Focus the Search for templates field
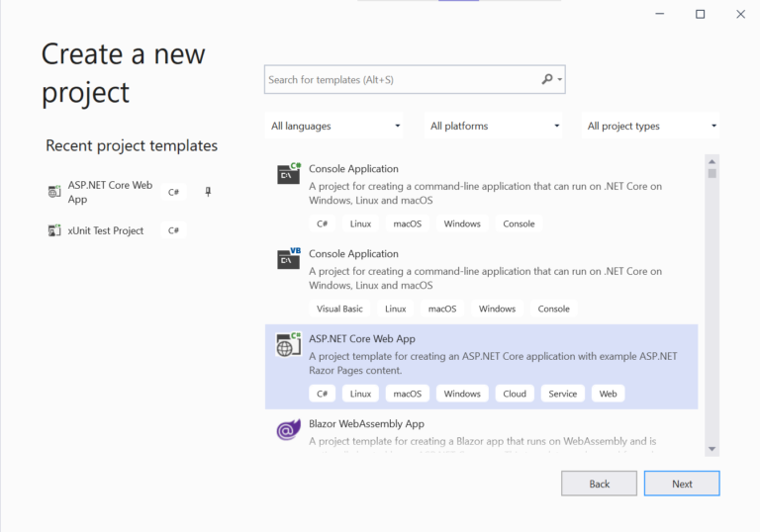Viewport: 760px width, 532px height. [401, 79]
